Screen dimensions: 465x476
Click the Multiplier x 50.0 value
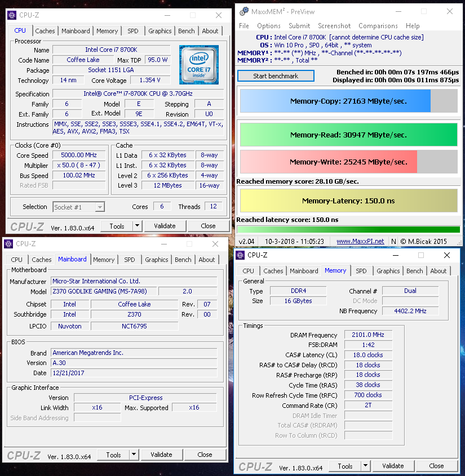coord(79,165)
